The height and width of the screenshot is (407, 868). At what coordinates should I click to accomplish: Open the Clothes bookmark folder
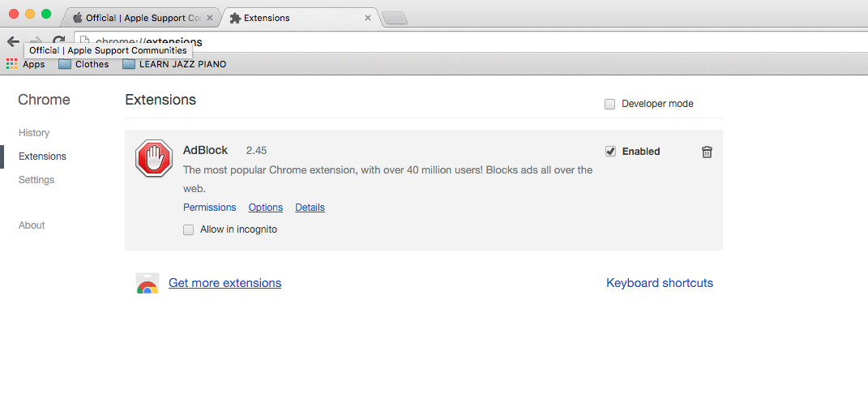pyautogui.click(x=83, y=64)
